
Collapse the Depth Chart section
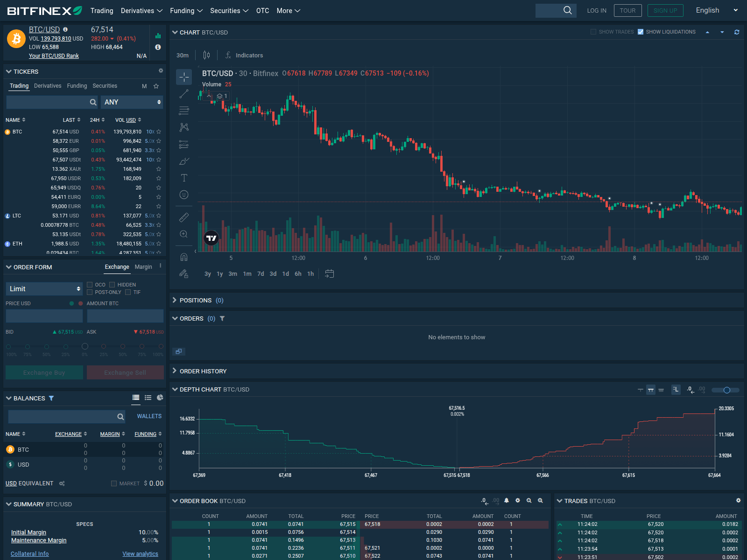(x=174, y=389)
